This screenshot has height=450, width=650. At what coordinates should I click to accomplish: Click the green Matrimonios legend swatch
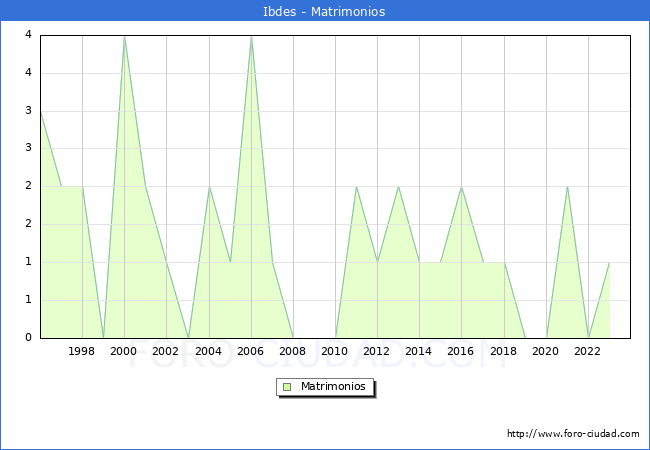point(287,386)
